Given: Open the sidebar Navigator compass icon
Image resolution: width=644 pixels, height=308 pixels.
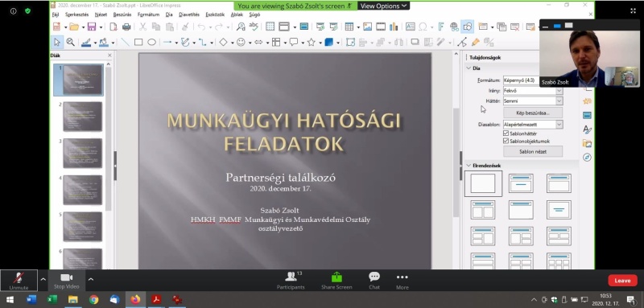Looking at the screenshot, I should click(588, 158).
